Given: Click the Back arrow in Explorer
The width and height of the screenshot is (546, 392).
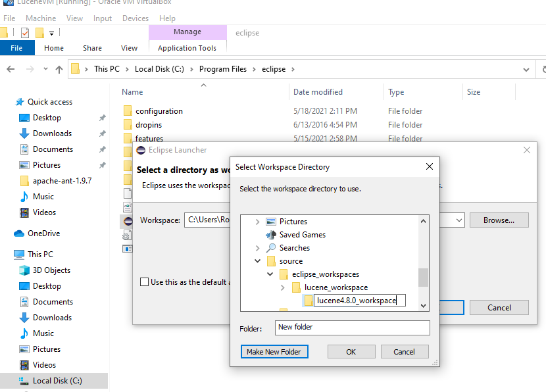Looking at the screenshot, I should tap(11, 69).
